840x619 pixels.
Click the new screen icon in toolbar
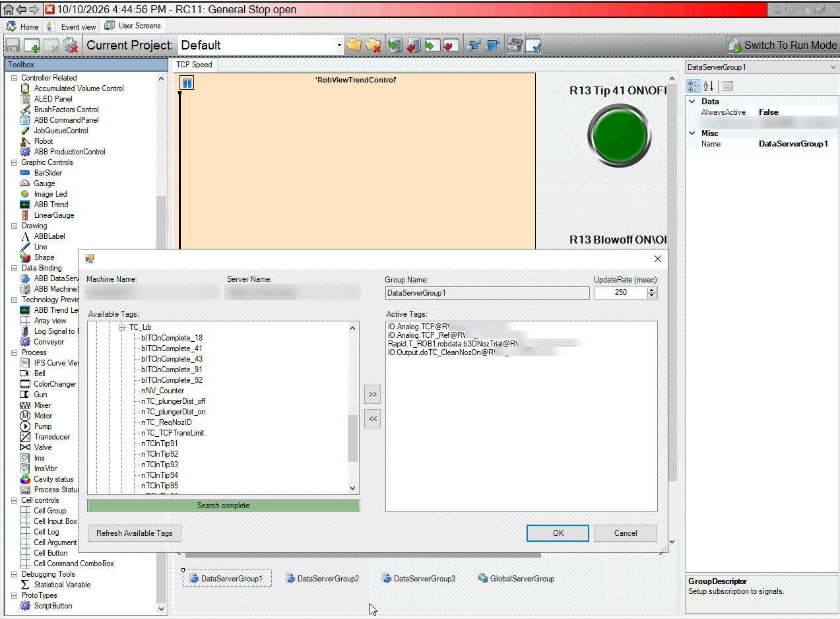pos(32,46)
